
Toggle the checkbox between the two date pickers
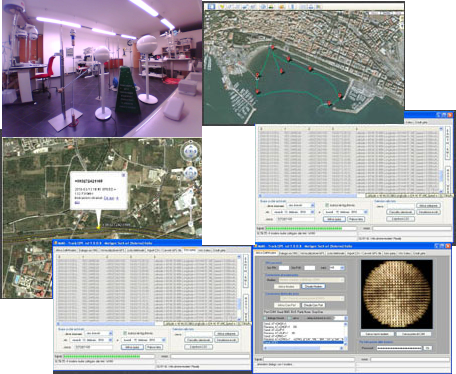coord(125,333)
